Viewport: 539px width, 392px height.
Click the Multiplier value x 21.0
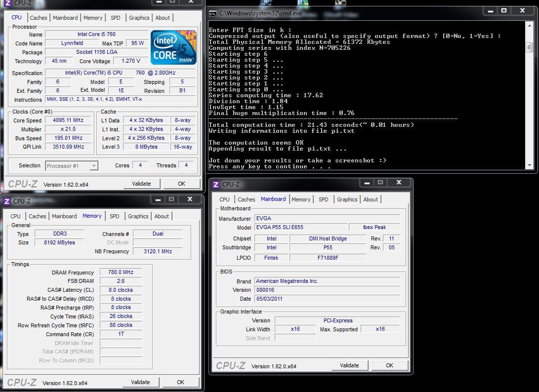(68, 129)
